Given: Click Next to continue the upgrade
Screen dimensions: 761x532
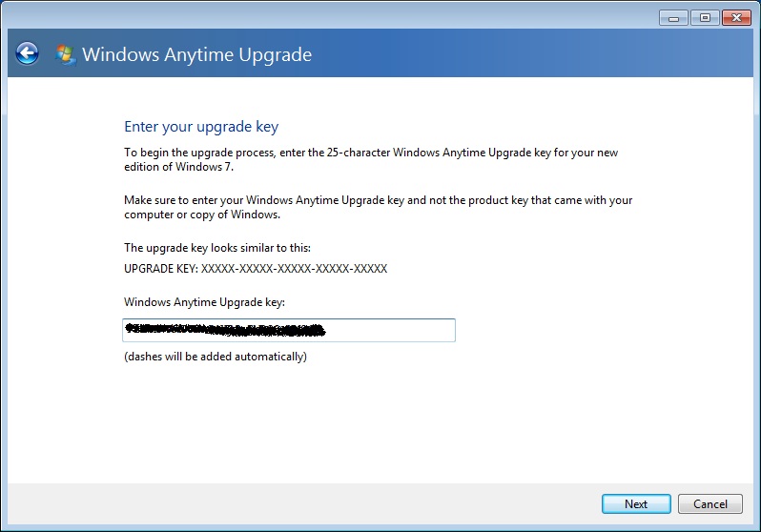Looking at the screenshot, I should [636, 503].
